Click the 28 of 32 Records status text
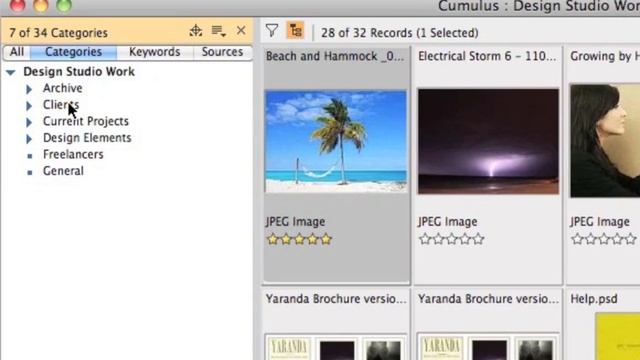 tap(400, 33)
